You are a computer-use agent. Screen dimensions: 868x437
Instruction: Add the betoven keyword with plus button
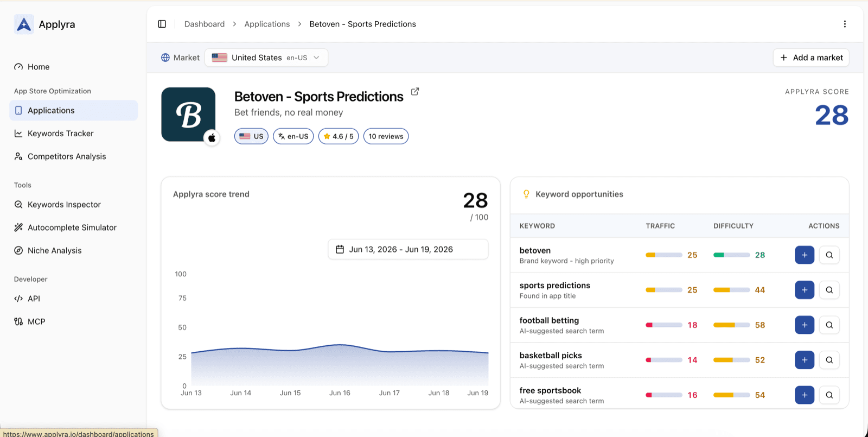pyautogui.click(x=805, y=255)
